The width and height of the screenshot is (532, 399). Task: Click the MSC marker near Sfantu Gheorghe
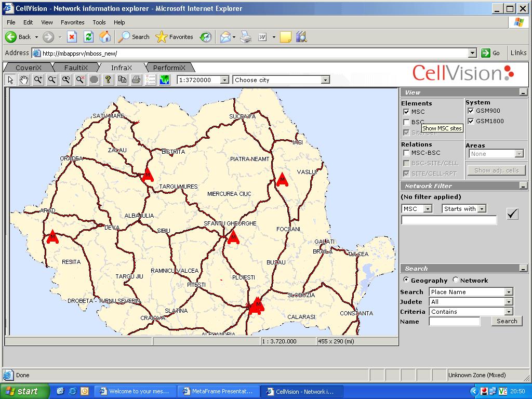233,237
